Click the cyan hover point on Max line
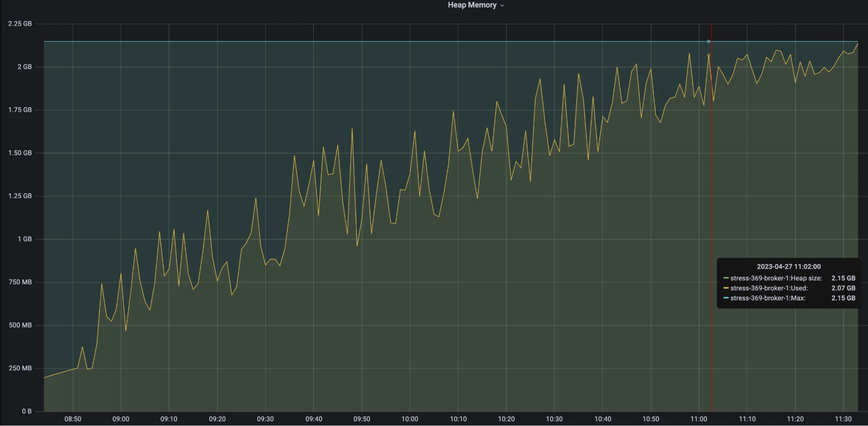868x426 pixels. 709,42
